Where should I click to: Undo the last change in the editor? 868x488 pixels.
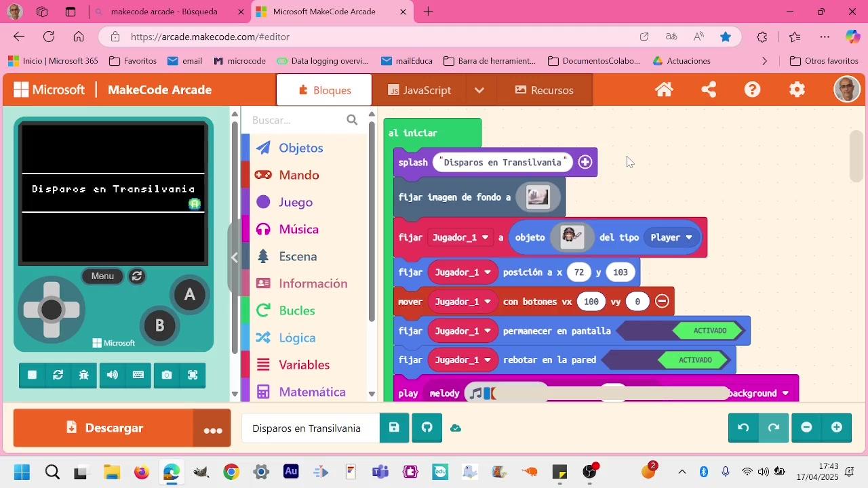[743, 428]
